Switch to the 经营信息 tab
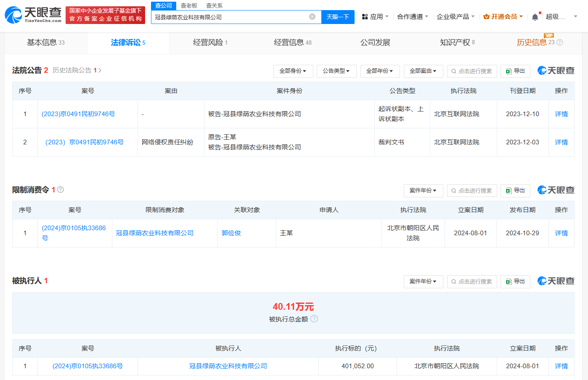 pos(293,43)
